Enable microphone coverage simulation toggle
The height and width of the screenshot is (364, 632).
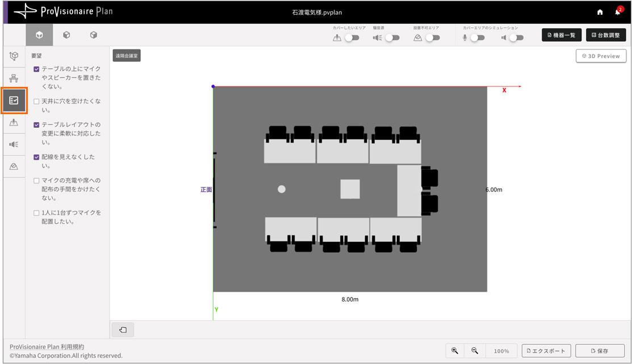tap(477, 38)
